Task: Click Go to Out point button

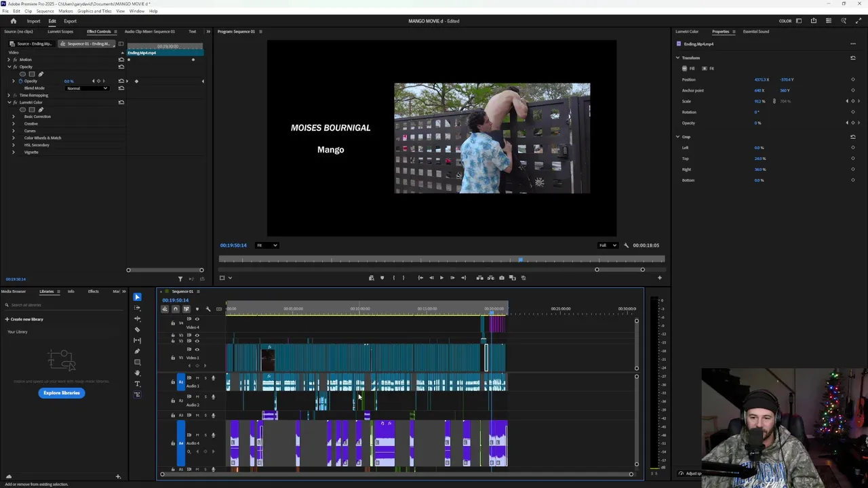Action: coord(463,278)
